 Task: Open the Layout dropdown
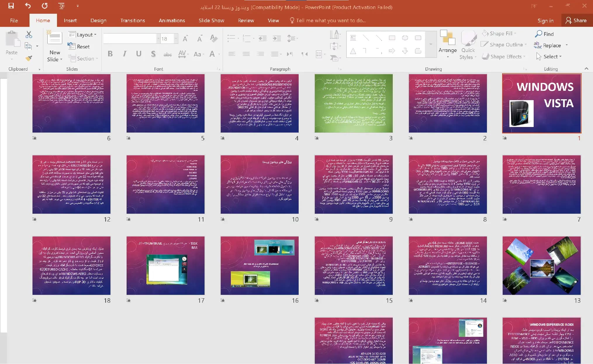(x=82, y=35)
